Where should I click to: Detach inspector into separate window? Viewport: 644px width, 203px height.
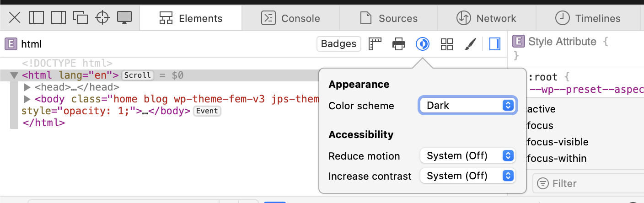click(80, 18)
